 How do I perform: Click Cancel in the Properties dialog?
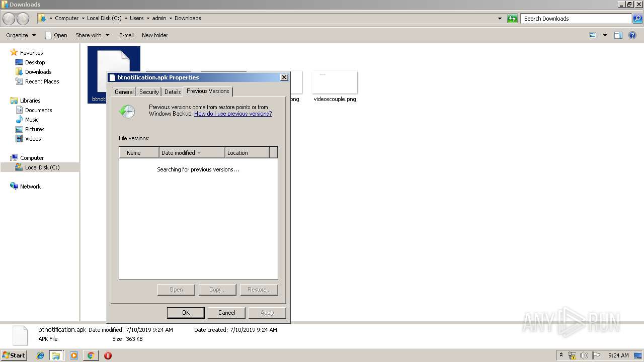(x=227, y=313)
